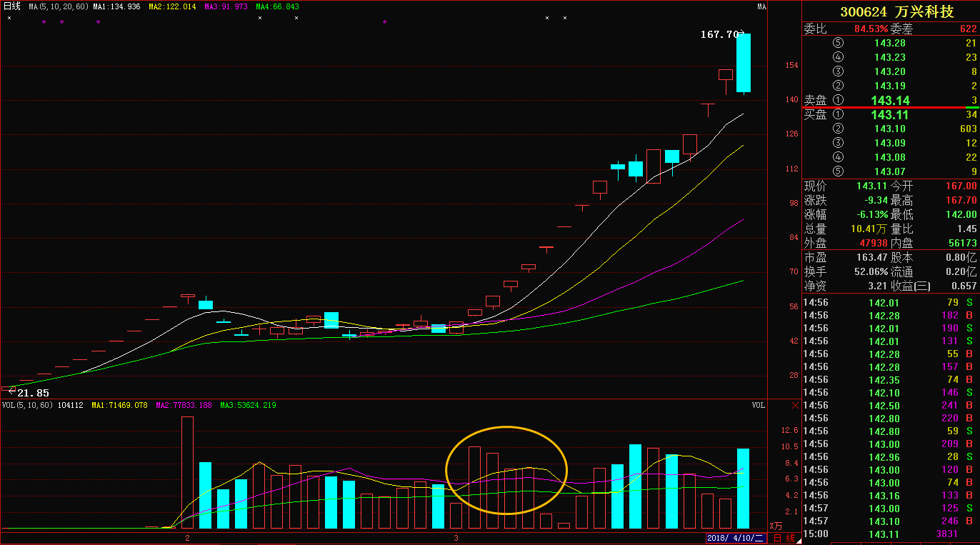Click the 总量 10.41万 value
Image resolution: width=980 pixels, height=545 pixels.
pyautogui.click(x=869, y=229)
